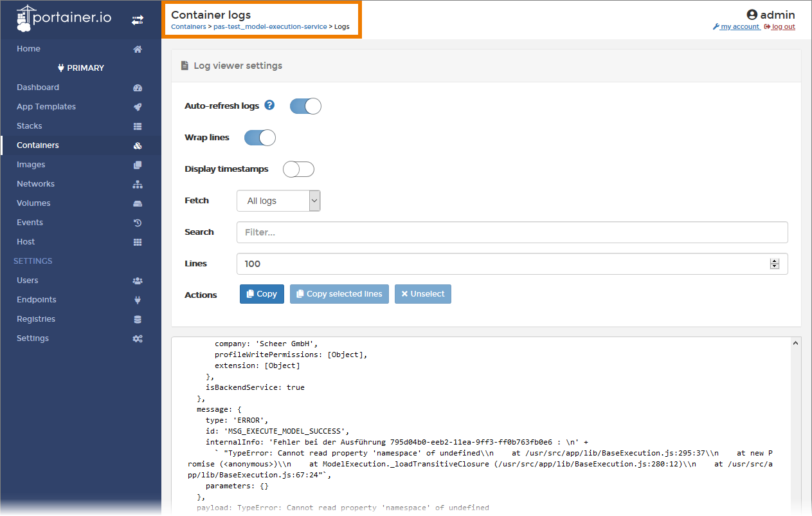This screenshot has width=812, height=516.
Task: Open the Fetch All logs dropdown
Action: click(x=278, y=201)
